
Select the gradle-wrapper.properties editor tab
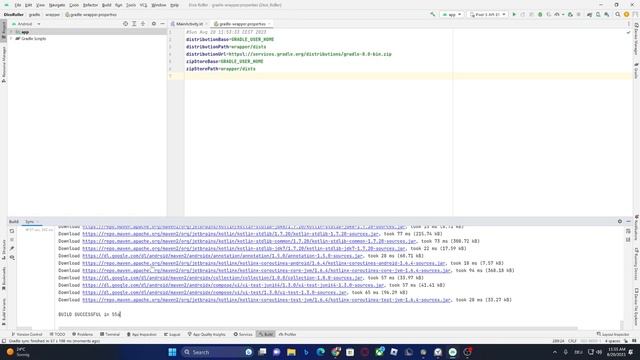(242, 24)
